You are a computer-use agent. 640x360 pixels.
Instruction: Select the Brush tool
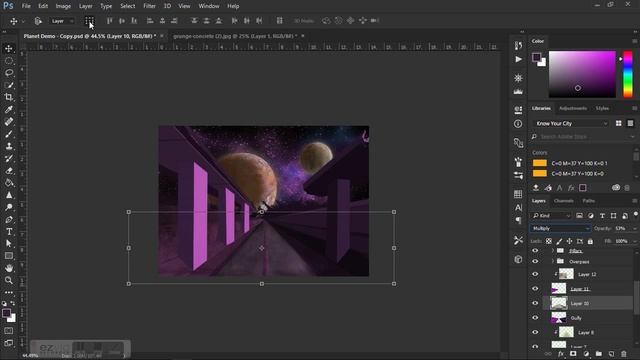click(x=9, y=134)
